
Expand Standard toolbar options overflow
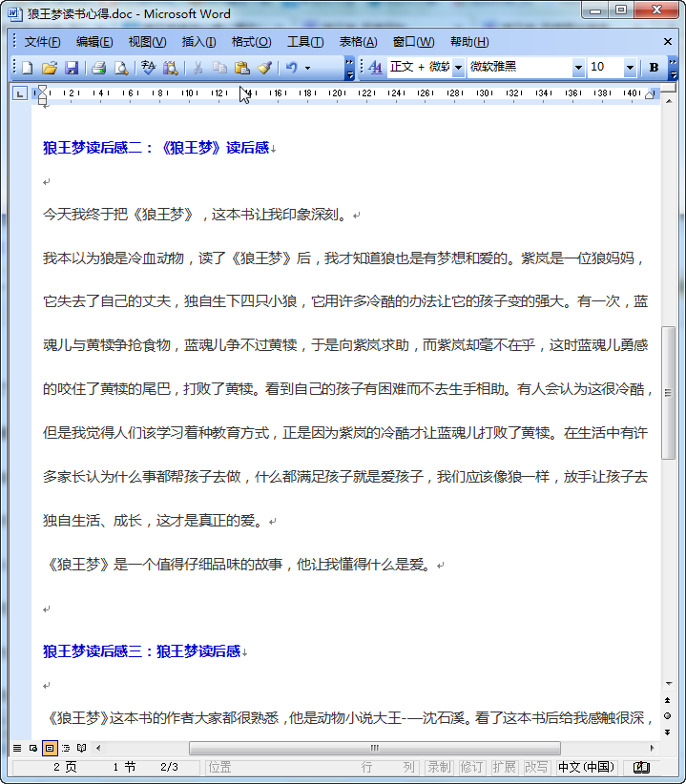pyautogui.click(x=349, y=68)
